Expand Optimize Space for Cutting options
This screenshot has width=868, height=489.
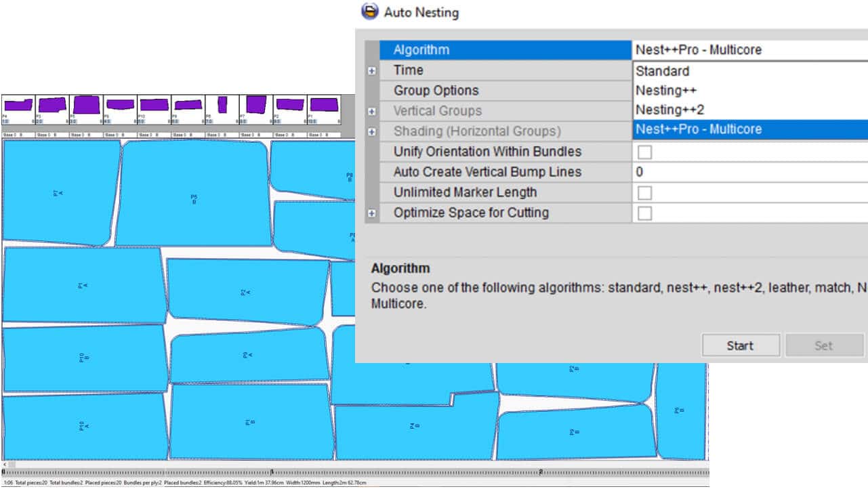[371, 213]
